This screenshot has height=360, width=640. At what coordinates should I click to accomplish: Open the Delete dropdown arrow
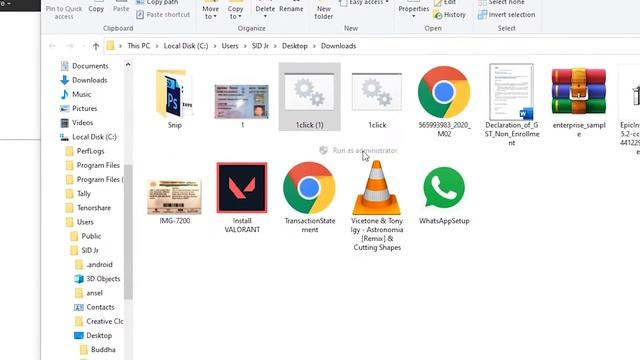[265, 16]
